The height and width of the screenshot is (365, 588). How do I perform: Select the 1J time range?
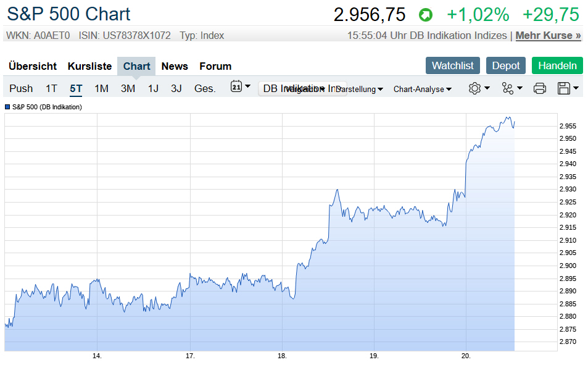point(153,88)
